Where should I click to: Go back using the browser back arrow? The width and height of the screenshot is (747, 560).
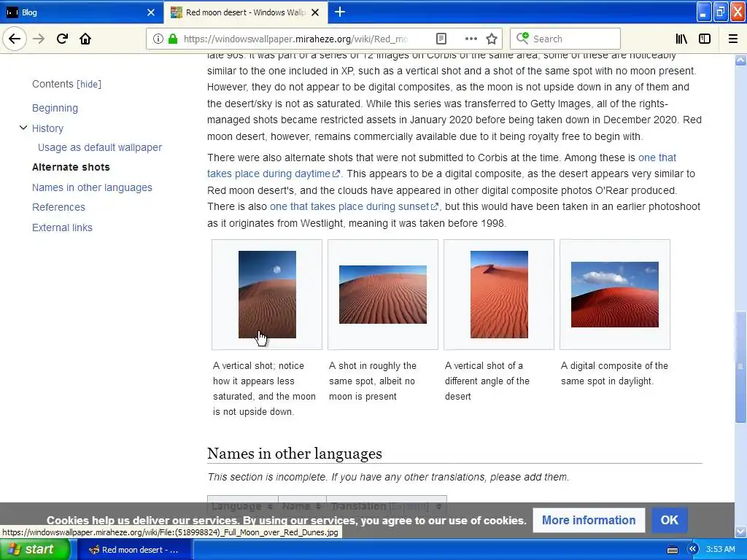(x=15, y=39)
